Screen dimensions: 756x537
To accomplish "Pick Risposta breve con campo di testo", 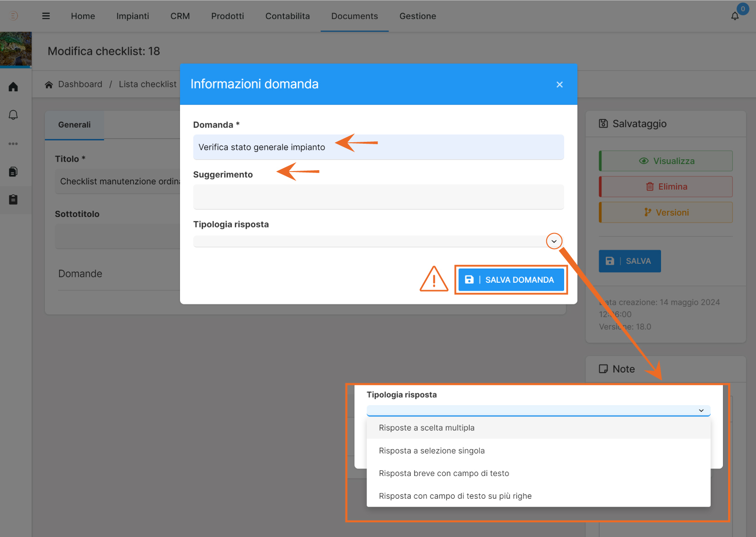I will tap(444, 473).
